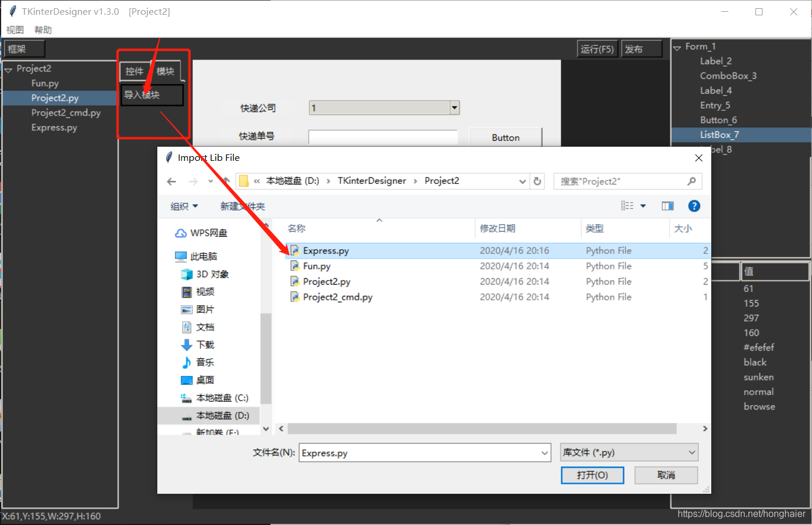The image size is (812, 525).
Task: Open the 库文件 (*.py) file type dropdown
Action: 629,453
